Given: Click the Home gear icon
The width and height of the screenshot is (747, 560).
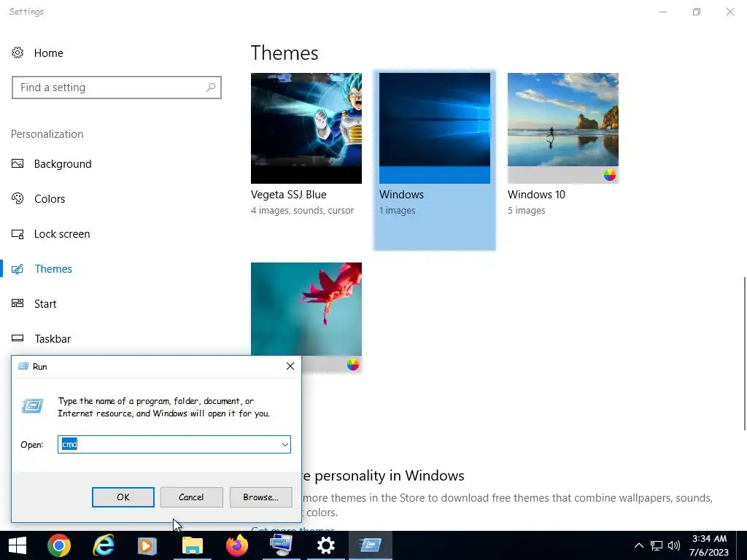Looking at the screenshot, I should pyautogui.click(x=18, y=52).
